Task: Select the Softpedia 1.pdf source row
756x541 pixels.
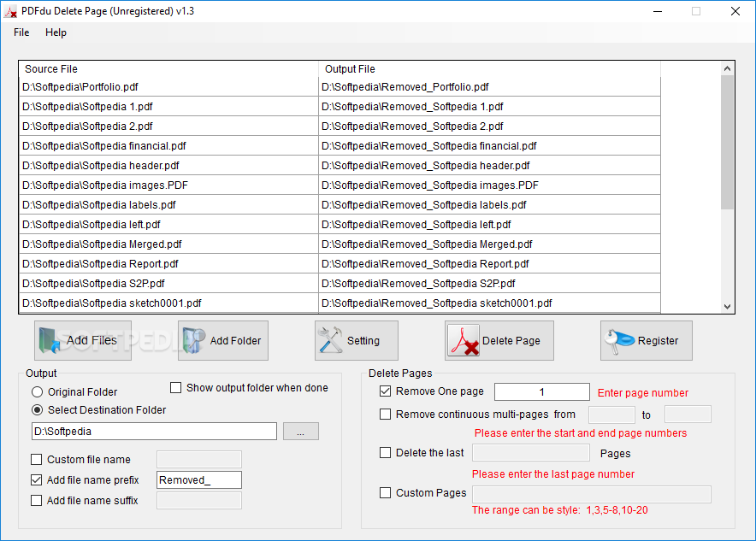Action: click(x=168, y=107)
